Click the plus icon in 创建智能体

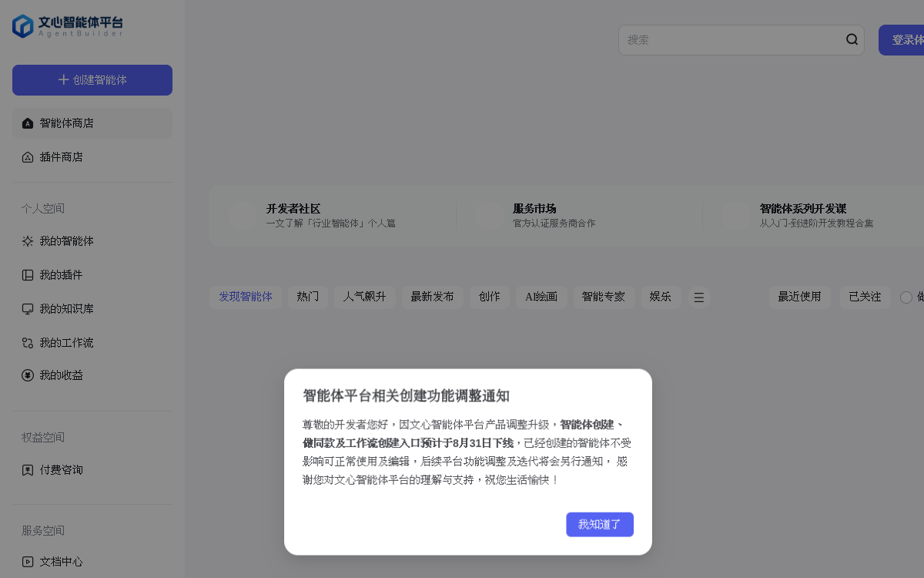click(64, 80)
